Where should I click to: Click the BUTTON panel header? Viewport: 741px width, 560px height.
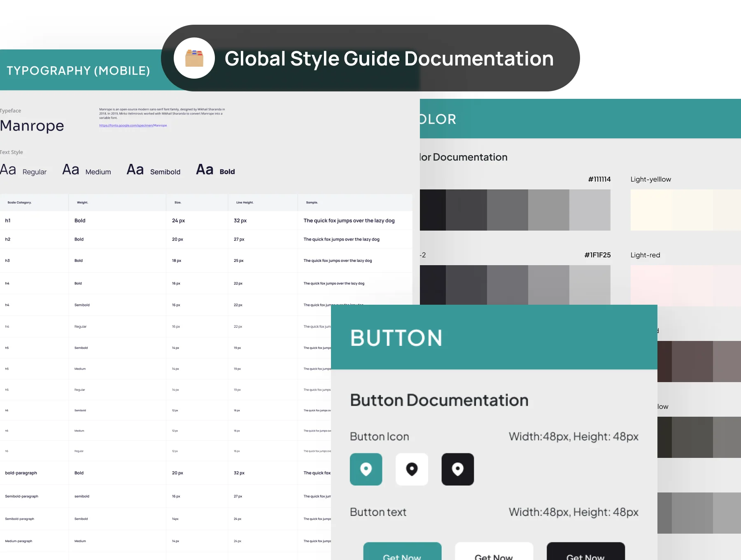click(x=494, y=337)
